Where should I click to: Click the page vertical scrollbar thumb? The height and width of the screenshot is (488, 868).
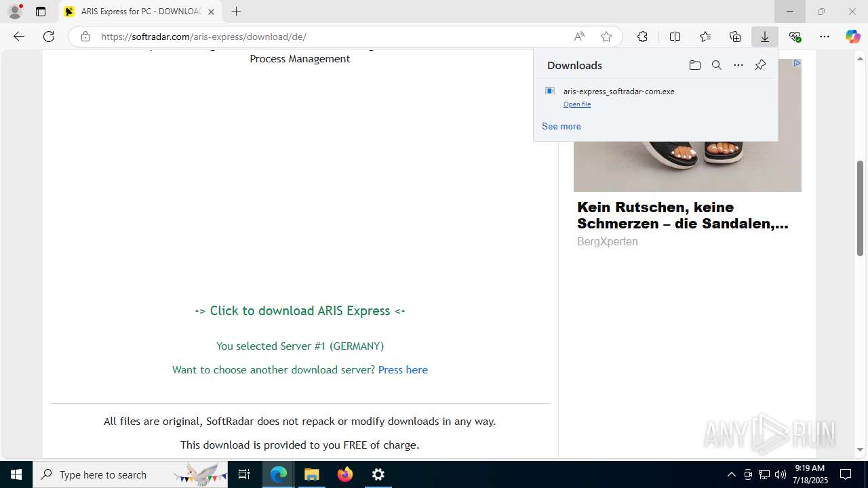coord(860,208)
